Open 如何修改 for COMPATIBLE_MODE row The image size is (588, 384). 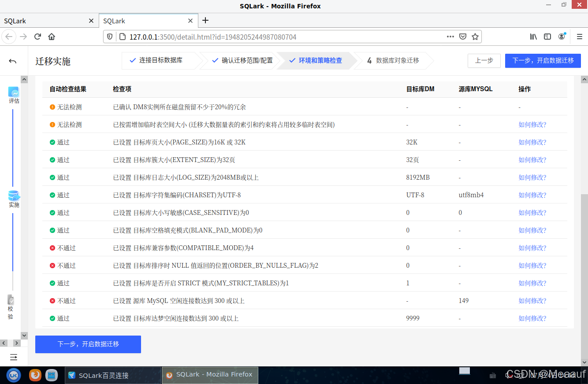(x=532, y=248)
